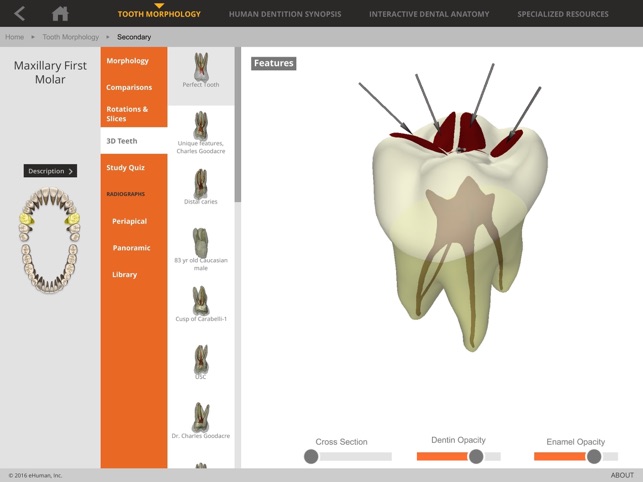Click Tooth Morphology breadcrumb link
The width and height of the screenshot is (643, 482).
click(71, 37)
